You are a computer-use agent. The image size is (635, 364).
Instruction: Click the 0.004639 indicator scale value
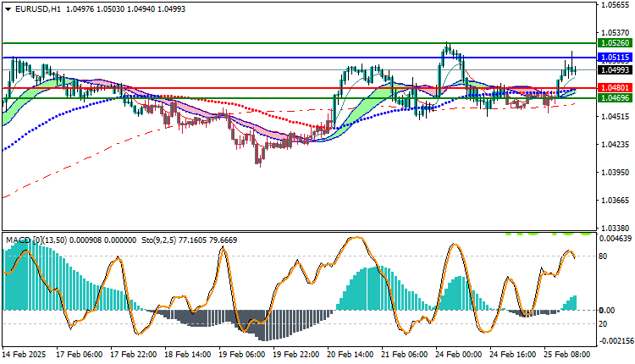(615, 238)
